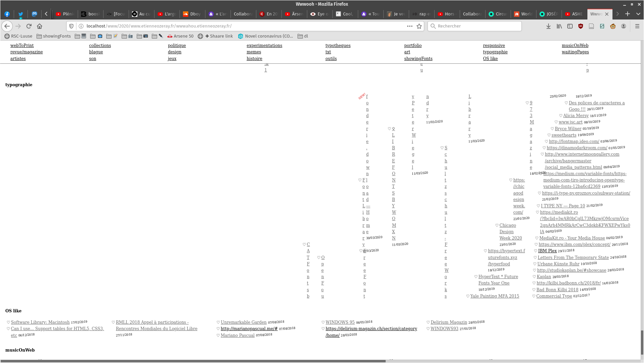This screenshot has width=644, height=363.
Task: Toggle the sidebar view icon
Action: click(570, 26)
